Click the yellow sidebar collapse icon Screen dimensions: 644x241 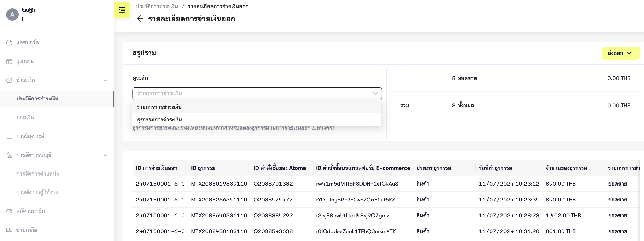pyautogui.click(x=122, y=10)
